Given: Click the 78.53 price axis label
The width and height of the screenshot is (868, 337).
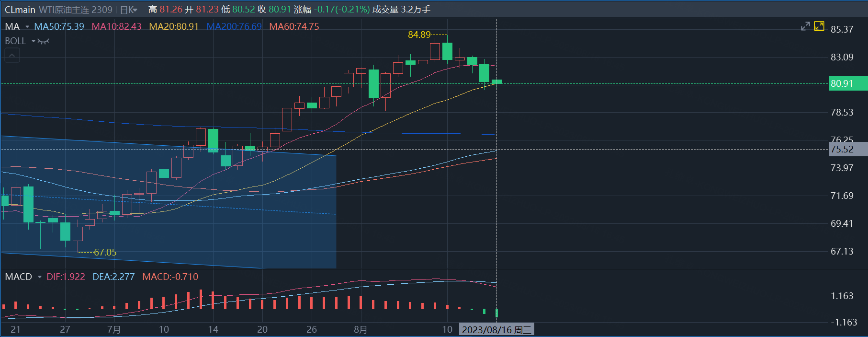Looking at the screenshot, I should tap(842, 113).
